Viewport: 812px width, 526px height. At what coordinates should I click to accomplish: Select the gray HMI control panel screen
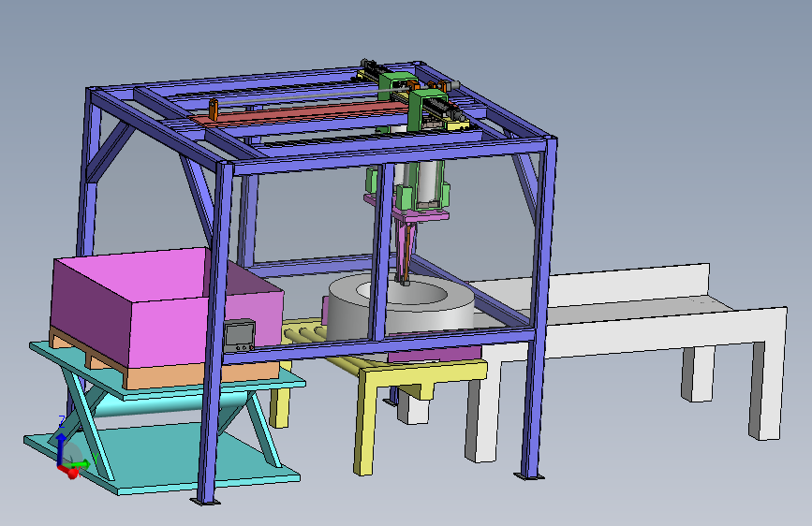pos(239,335)
